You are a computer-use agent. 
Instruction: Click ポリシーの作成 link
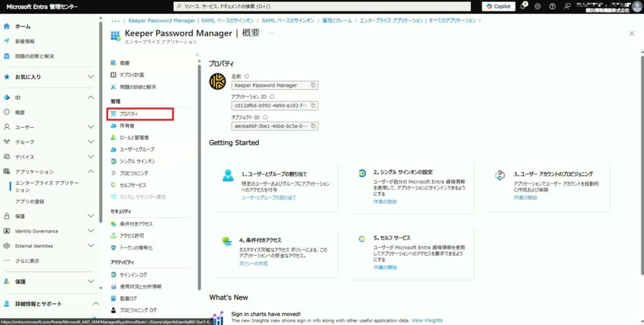(253, 263)
